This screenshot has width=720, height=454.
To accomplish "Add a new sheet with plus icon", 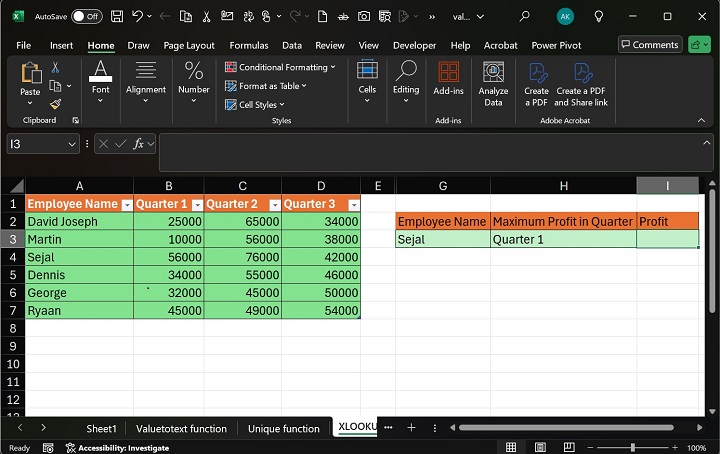I will pyautogui.click(x=411, y=428).
